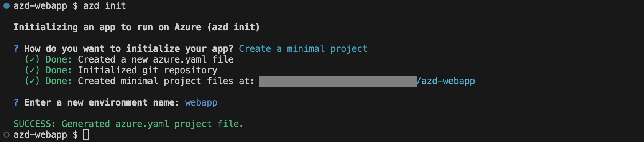
Task: Click the Initialized git repository text
Action: [x=148, y=70]
